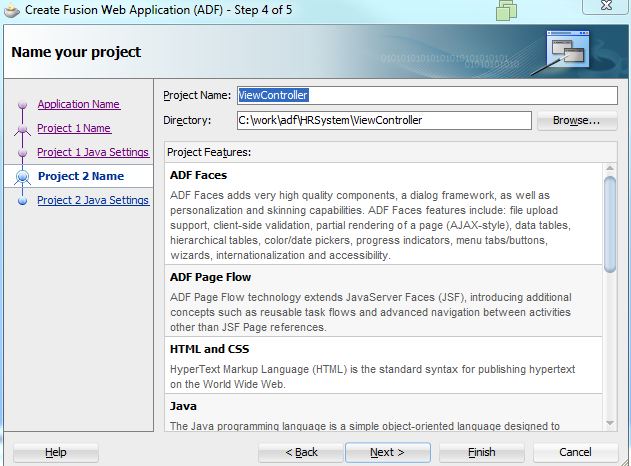
Task: Open Help for this wizard
Action: (x=56, y=452)
